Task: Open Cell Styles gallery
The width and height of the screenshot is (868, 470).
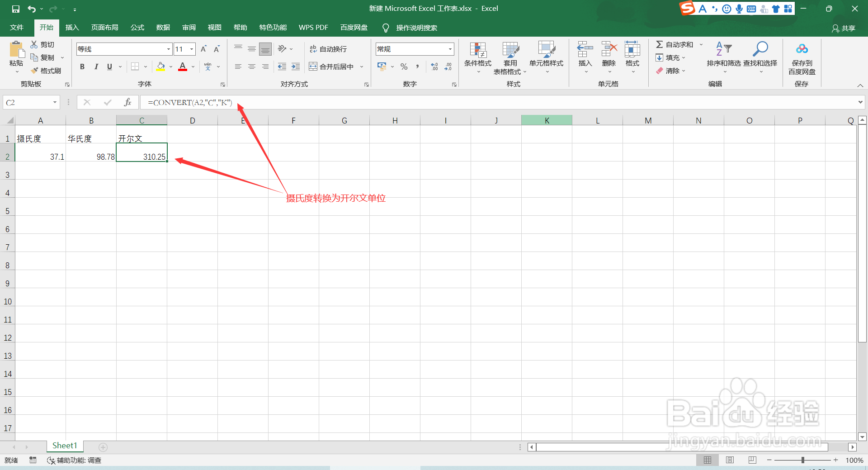Action: coord(547,58)
